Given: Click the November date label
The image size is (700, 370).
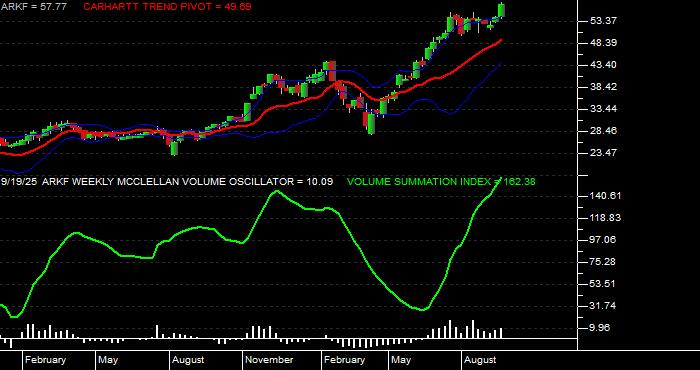Looking at the screenshot, I should (270, 360).
